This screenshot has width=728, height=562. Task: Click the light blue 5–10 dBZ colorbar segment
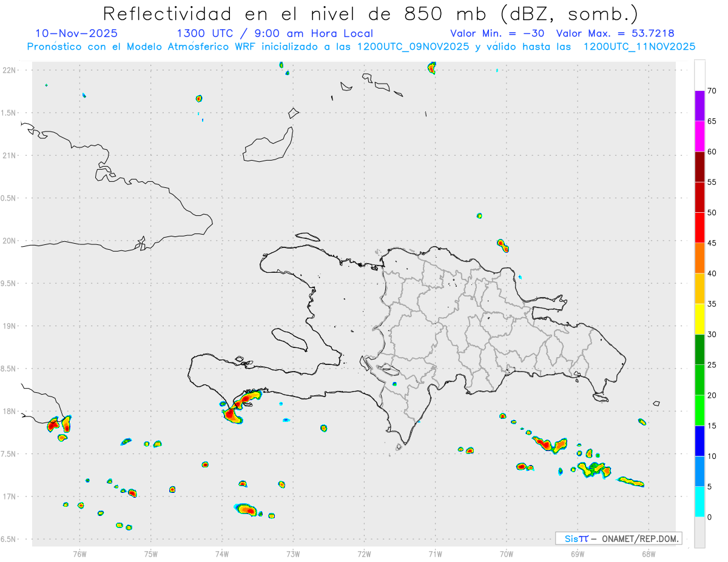[x=699, y=472]
